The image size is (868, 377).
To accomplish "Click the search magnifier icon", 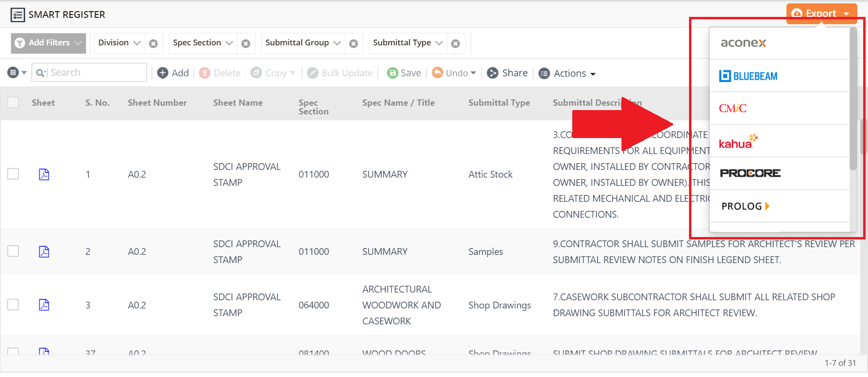I will 41,73.
